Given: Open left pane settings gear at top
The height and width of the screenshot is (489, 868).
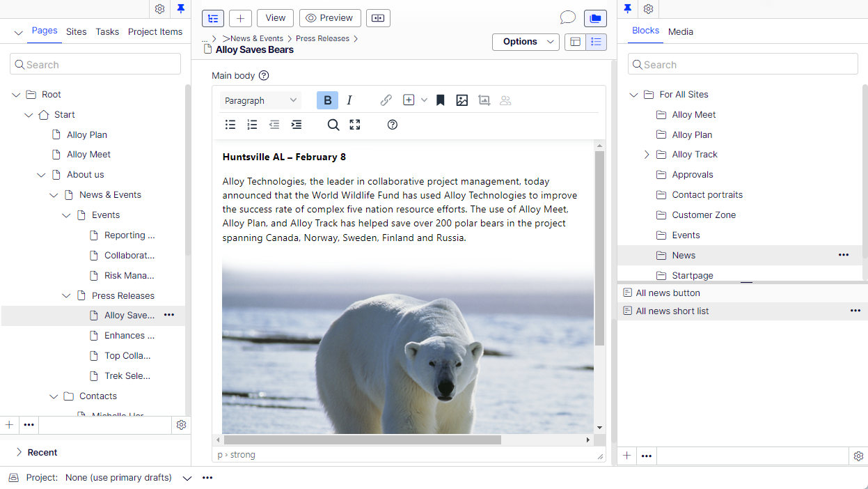Looking at the screenshot, I should pyautogui.click(x=160, y=9).
